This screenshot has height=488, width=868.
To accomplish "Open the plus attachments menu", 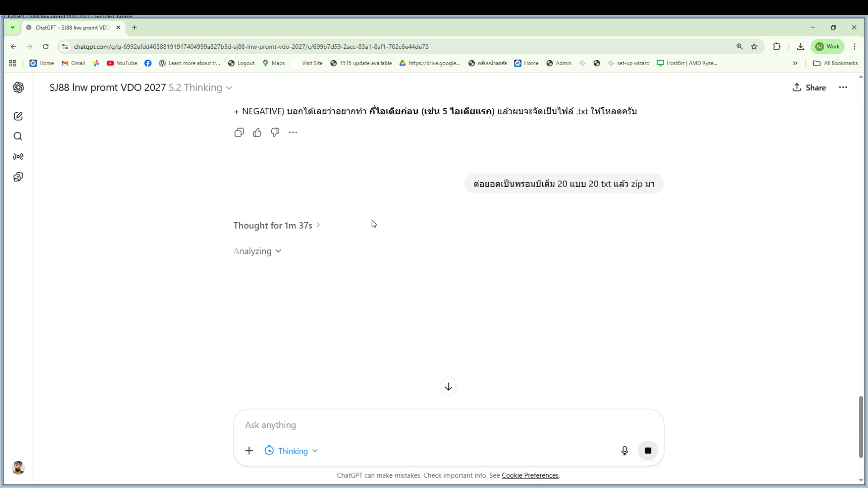I will click(249, 451).
